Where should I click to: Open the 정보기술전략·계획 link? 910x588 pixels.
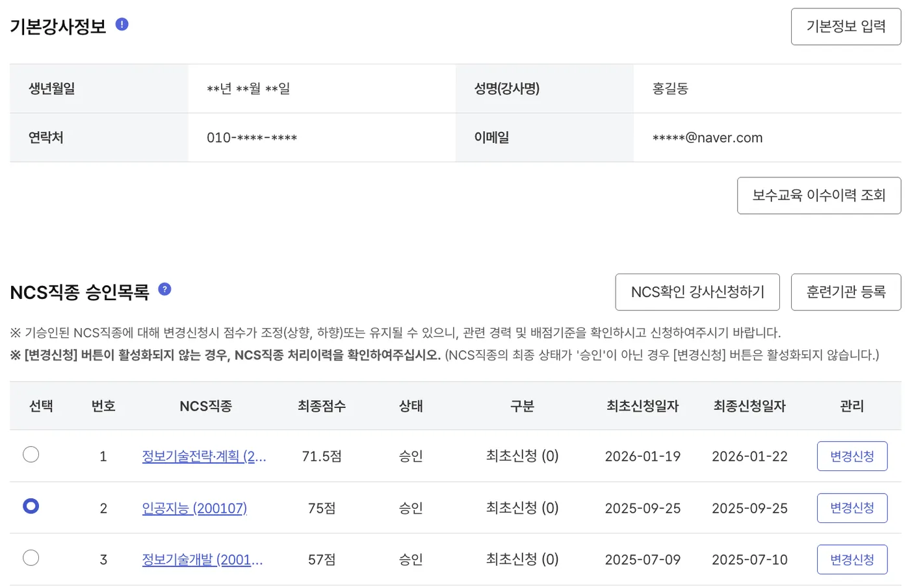click(x=204, y=456)
